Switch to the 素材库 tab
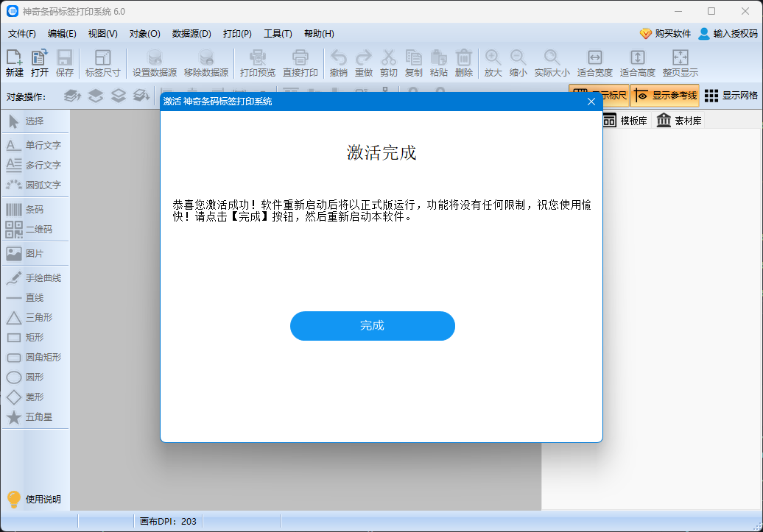This screenshot has width=763, height=532. tap(679, 121)
